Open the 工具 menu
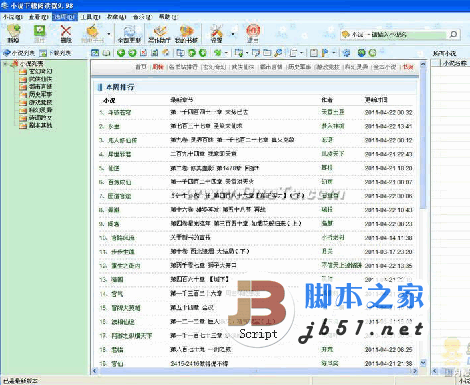 pos(91,17)
